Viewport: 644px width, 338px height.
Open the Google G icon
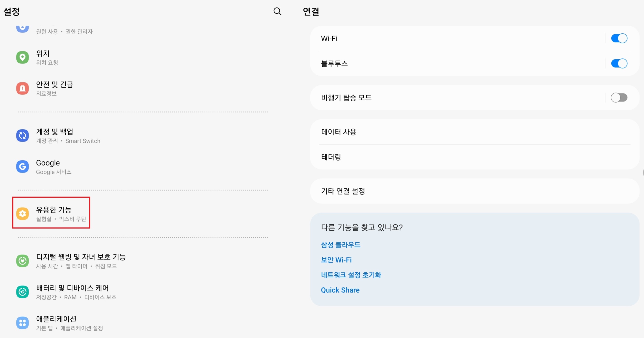click(22, 166)
